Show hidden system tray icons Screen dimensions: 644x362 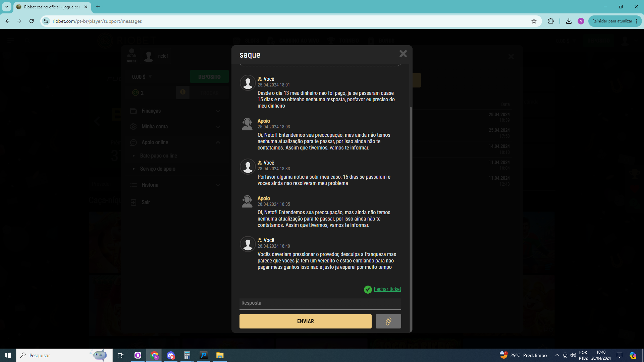pos(557,355)
